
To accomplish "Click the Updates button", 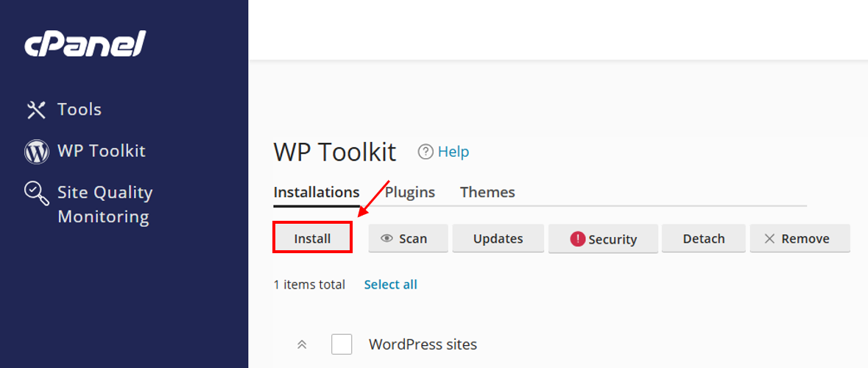I will [498, 238].
